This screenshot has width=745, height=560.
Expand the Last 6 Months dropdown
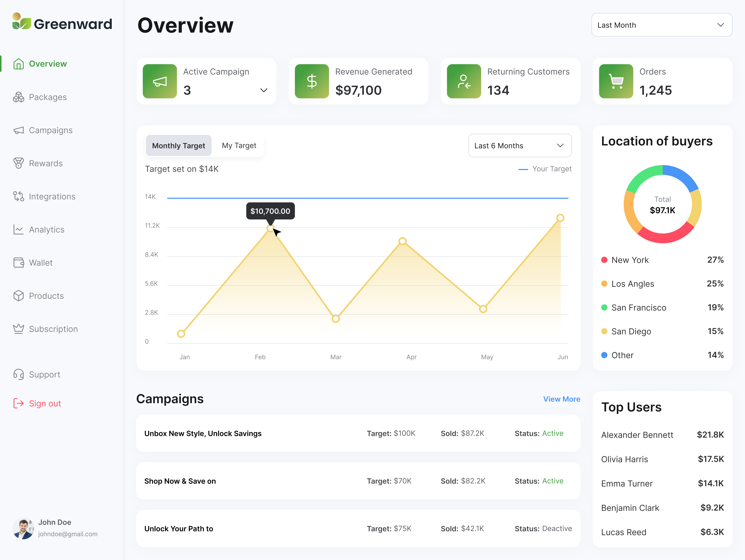[x=520, y=146]
